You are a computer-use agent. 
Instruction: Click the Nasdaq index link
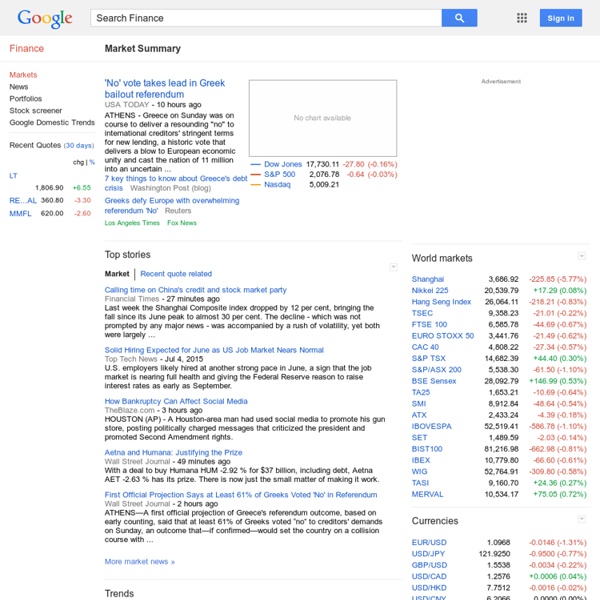277,184
